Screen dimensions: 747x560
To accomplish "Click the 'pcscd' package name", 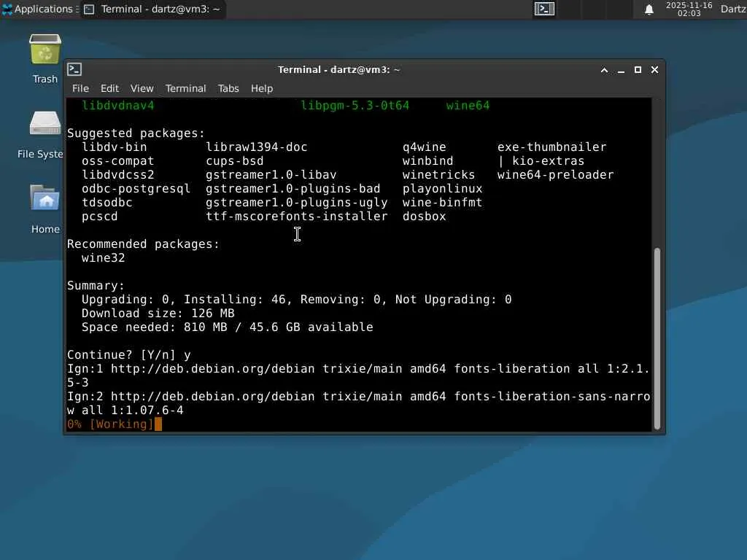I will click(x=99, y=217).
